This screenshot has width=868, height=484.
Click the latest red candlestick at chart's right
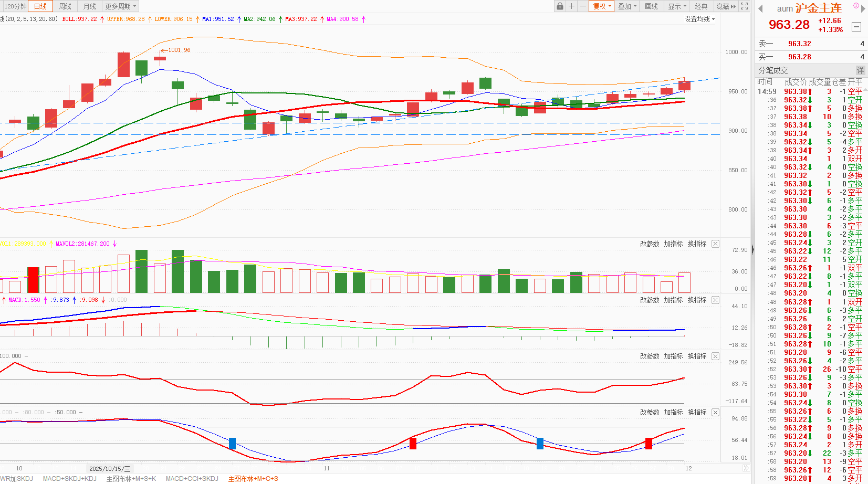pos(684,85)
